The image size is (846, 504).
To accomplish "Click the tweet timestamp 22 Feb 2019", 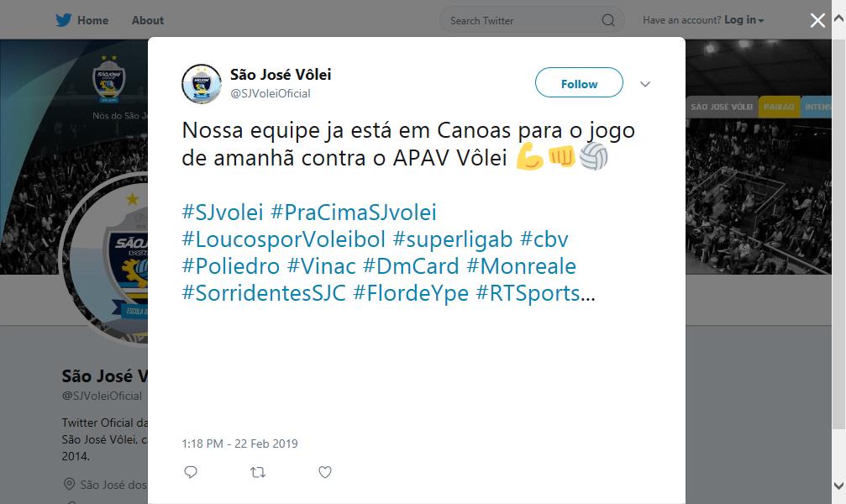I will pyautogui.click(x=239, y=444).
